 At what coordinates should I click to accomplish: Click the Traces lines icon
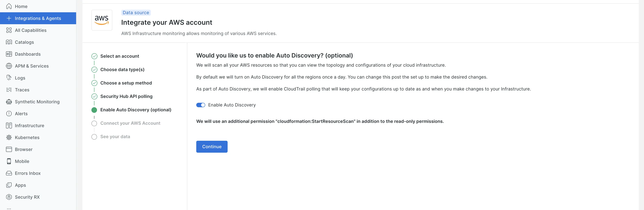tap(9, 90)
